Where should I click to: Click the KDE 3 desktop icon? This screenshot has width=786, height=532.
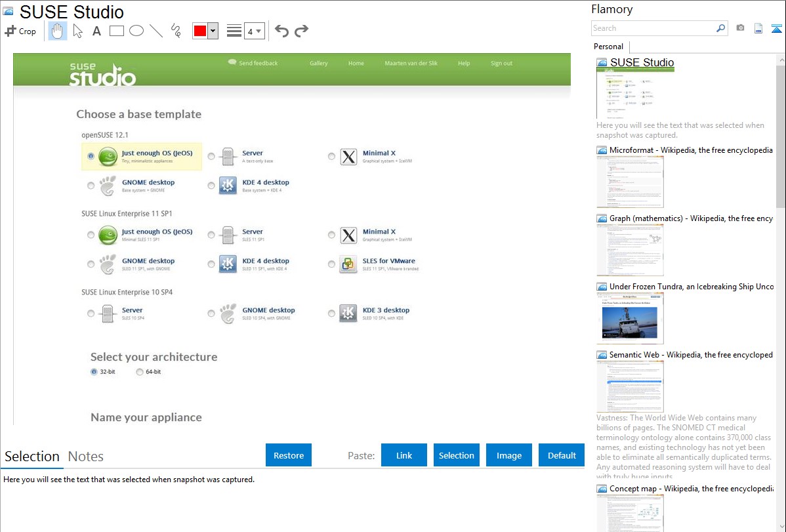348,314
